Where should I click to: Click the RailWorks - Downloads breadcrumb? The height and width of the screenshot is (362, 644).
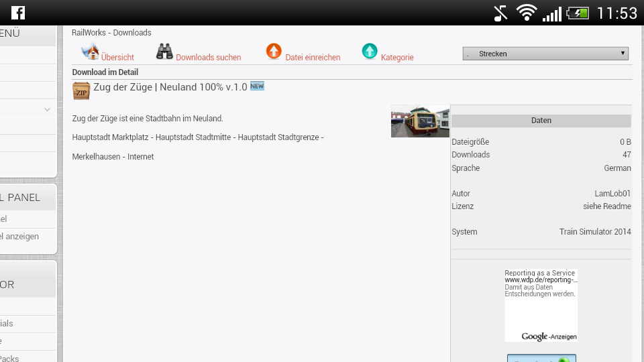click(x=111, y=32)
